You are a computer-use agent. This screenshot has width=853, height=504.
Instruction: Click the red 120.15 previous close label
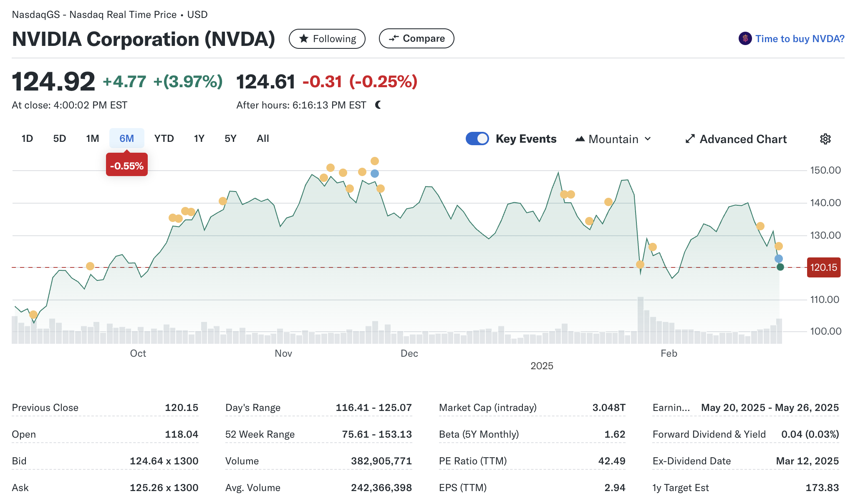point(823,267)
